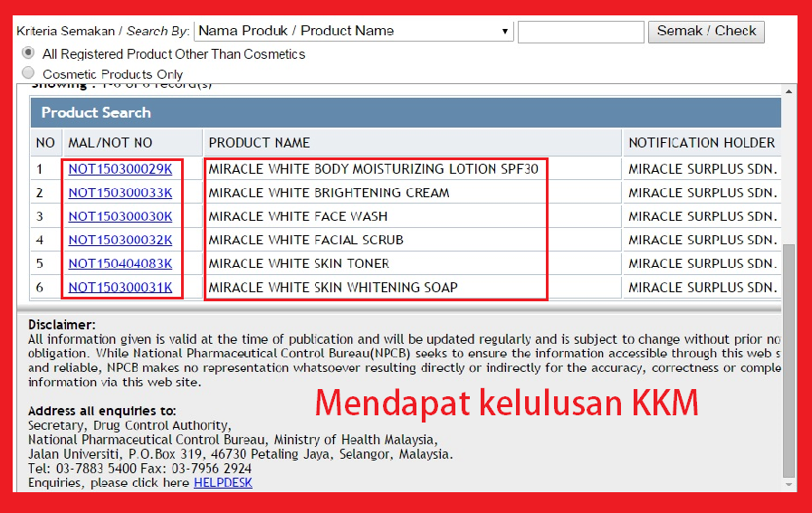Click the Semak / Check button

click(x=706, y=32)
